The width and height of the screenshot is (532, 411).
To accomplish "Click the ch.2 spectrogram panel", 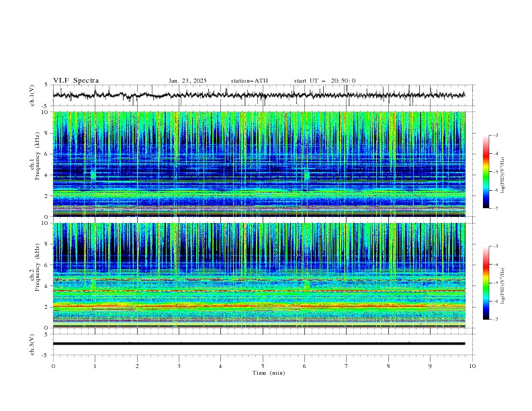I will tap(259, 275).
